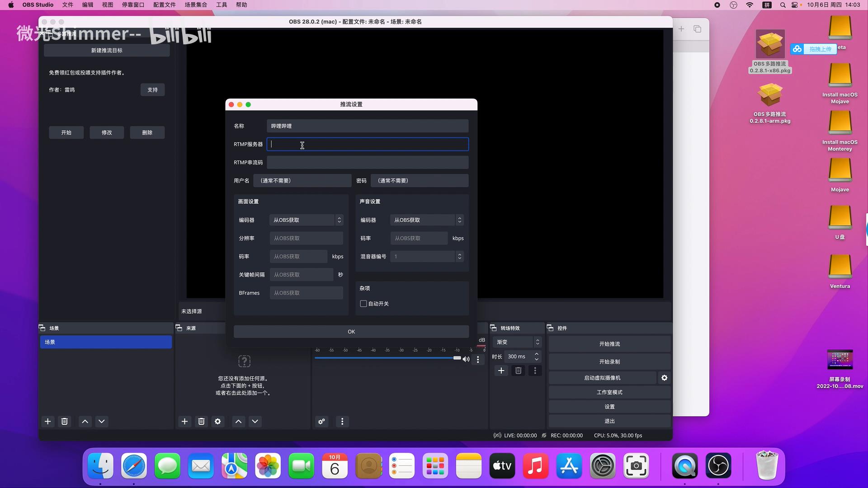Screen dimensions: 868x488
Task: Open virtual camera settings gear icon
Action: (664, 378)
